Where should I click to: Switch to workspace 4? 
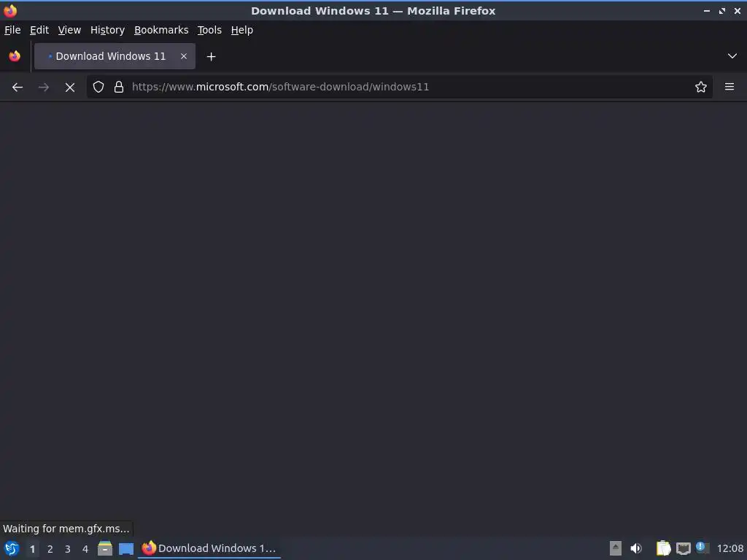point(85,549)
